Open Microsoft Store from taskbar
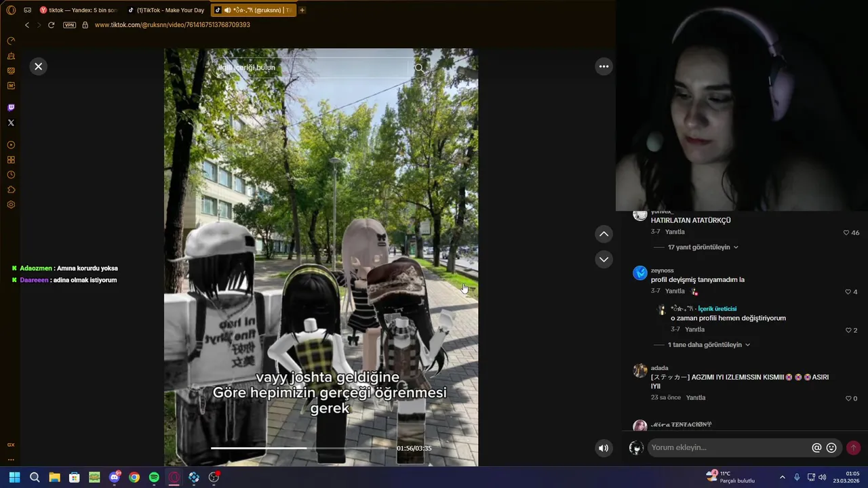868x488 pixels. pyautogui.click(x=75, y=477)
